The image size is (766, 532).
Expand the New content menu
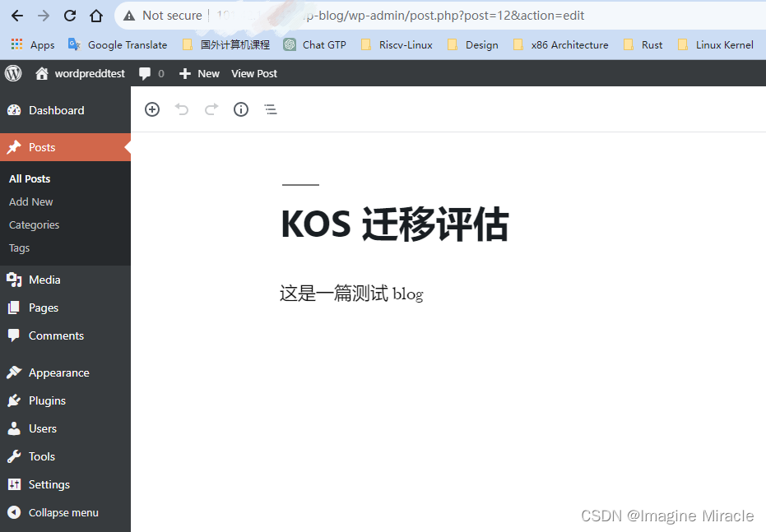200,73
